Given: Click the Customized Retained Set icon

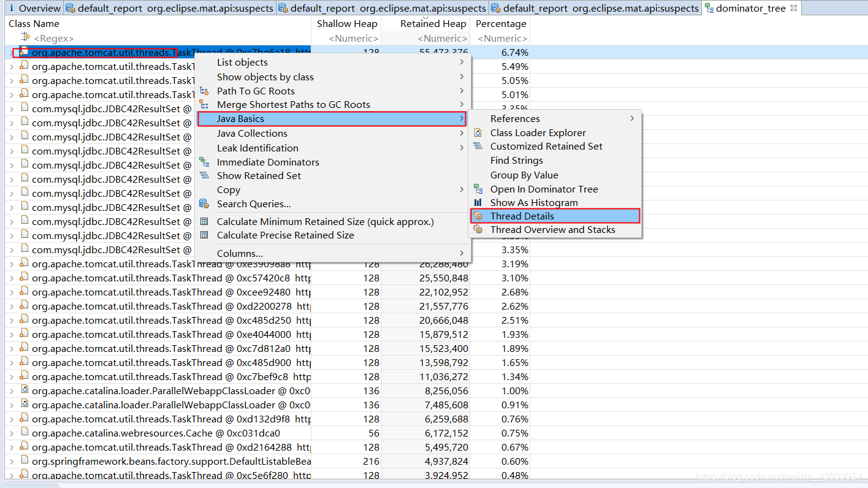Looking at the screenshot, I should tap(478, 147).
